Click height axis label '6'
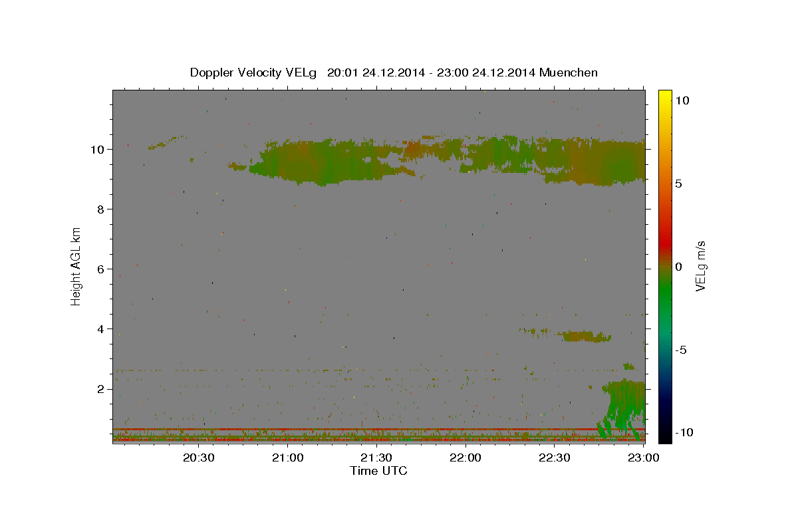The height and width of the screenshot is (532, 798). click(x=100, y=269)
